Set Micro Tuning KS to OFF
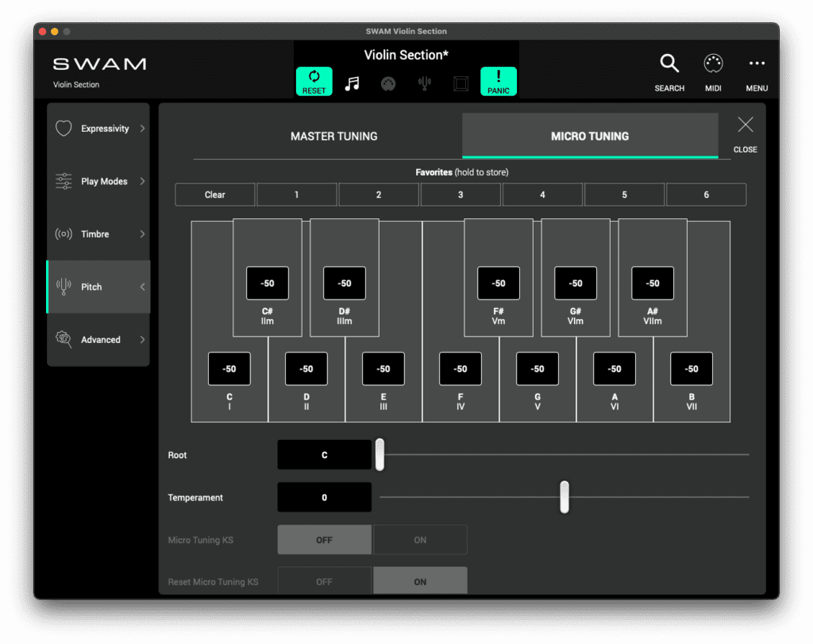Image resolution: width=813 pixels, height=644 pixels. click(324, 539)
